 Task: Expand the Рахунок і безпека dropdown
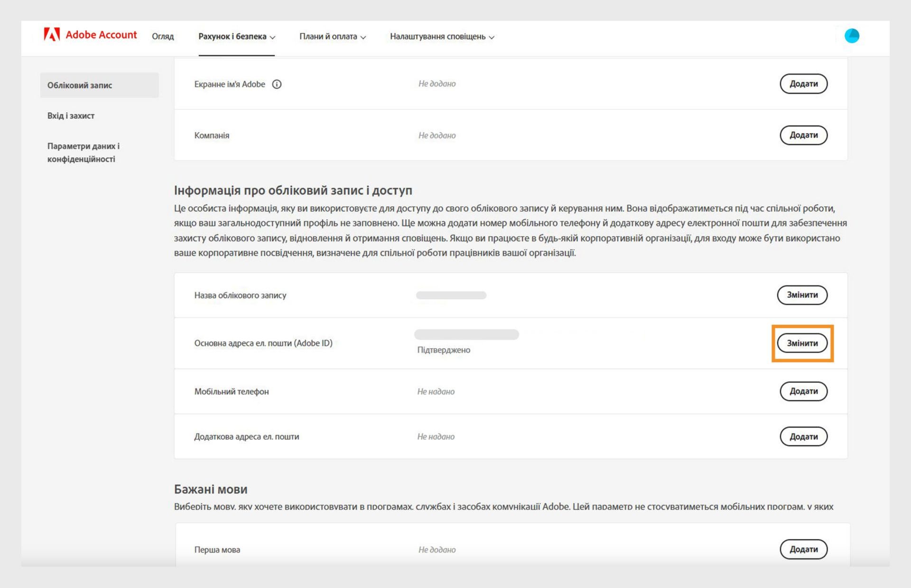point(236,37)
